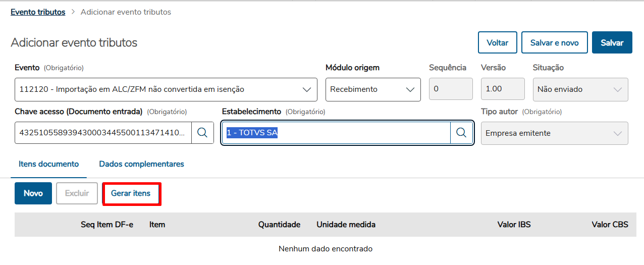Click the Salvar e novo button
Screen dimensions: 644x265
pos(554,43)
